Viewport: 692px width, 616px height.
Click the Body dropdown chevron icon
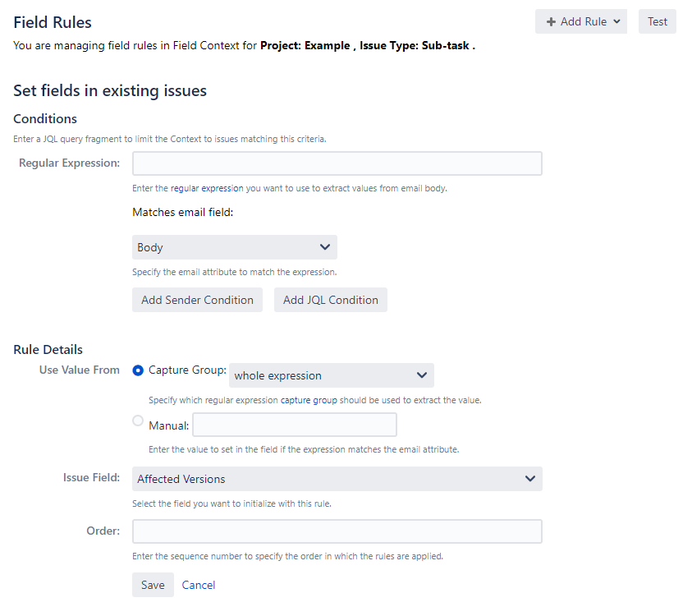click(325, 247)
